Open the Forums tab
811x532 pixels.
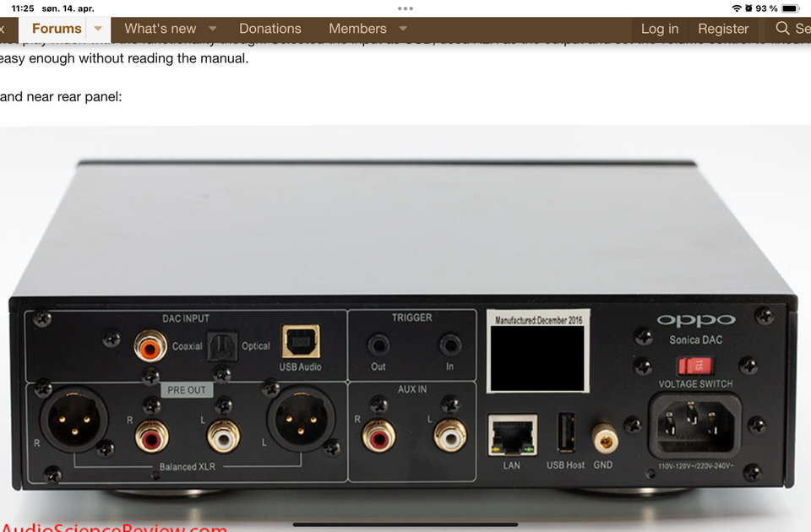[57, 29]
